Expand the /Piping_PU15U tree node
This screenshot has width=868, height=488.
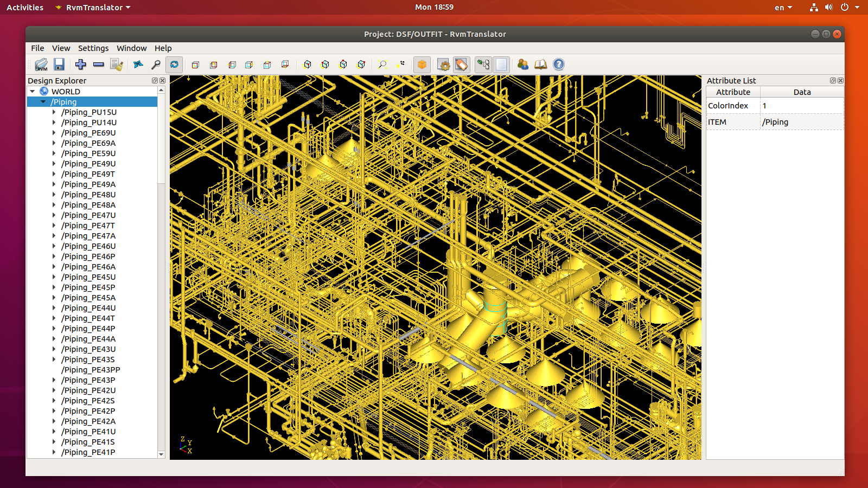(x=54, y=112)
